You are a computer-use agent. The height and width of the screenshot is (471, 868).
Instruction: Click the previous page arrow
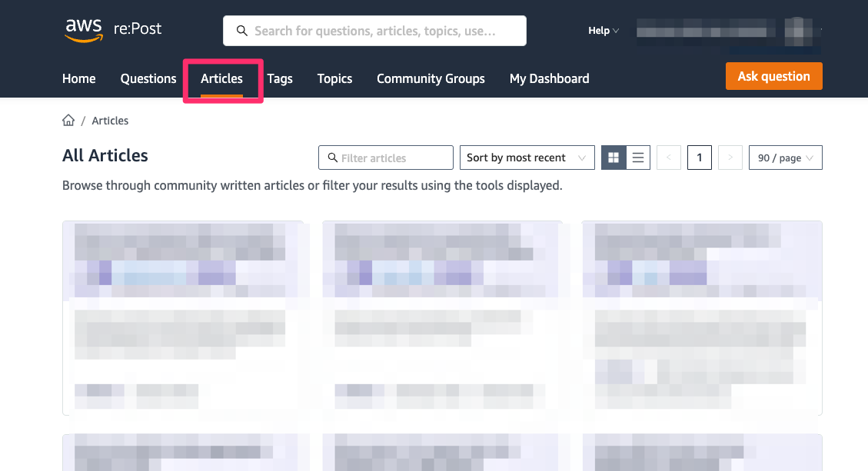pyautogui.click(x=668, y=157)
